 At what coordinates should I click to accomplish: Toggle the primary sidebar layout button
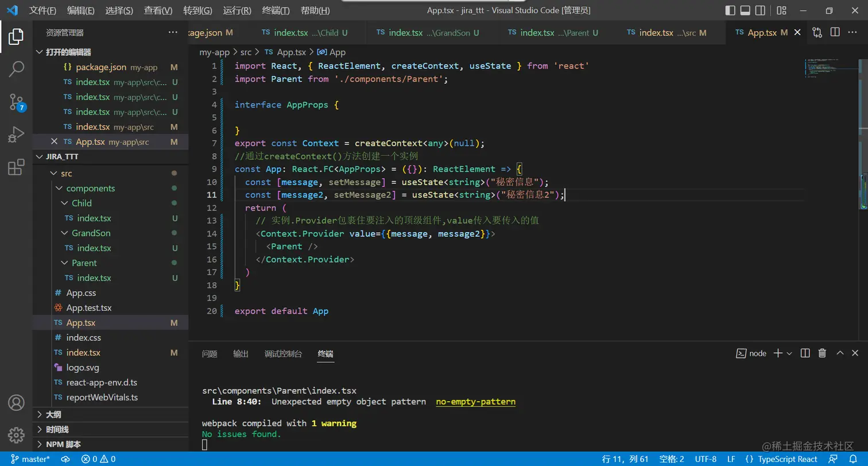tap(730, 10)
